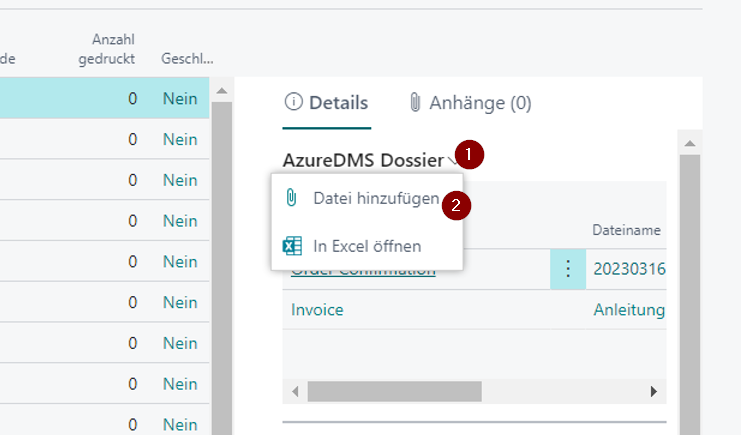Select In Excel öffnen from the menu
The image size is (741, 435).
coord(367,246)
